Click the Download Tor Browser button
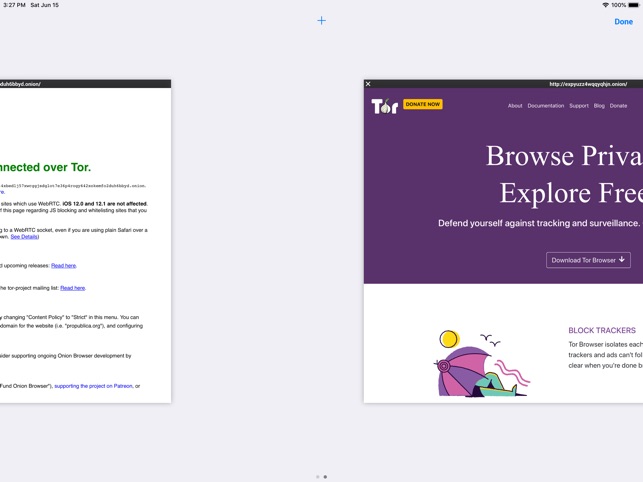The height and width of the screenshot is (482, 643). 588,260
